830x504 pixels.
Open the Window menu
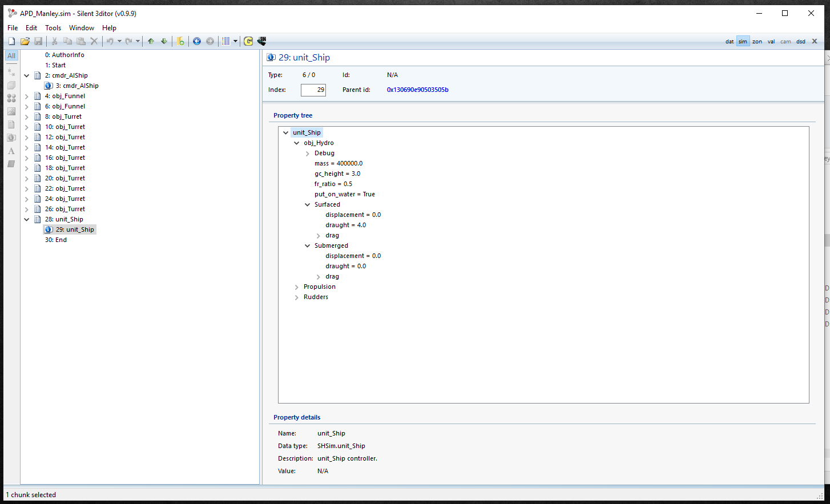(x=82, y=27)
